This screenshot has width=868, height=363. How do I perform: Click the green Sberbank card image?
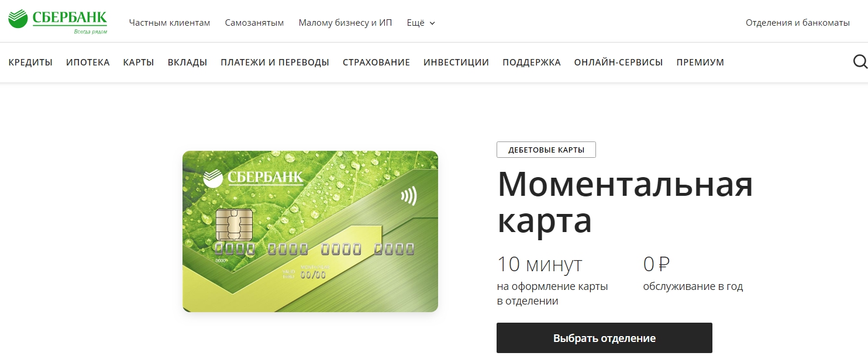pyautogui.click(x=310, y=231)
